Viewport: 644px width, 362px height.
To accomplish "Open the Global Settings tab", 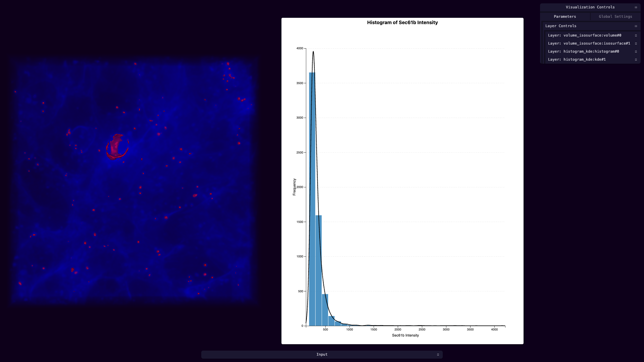I will [615, 16].
